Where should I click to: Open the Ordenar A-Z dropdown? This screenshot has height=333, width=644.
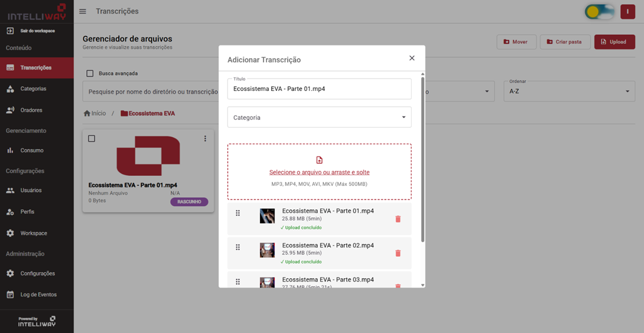[569, 92]
